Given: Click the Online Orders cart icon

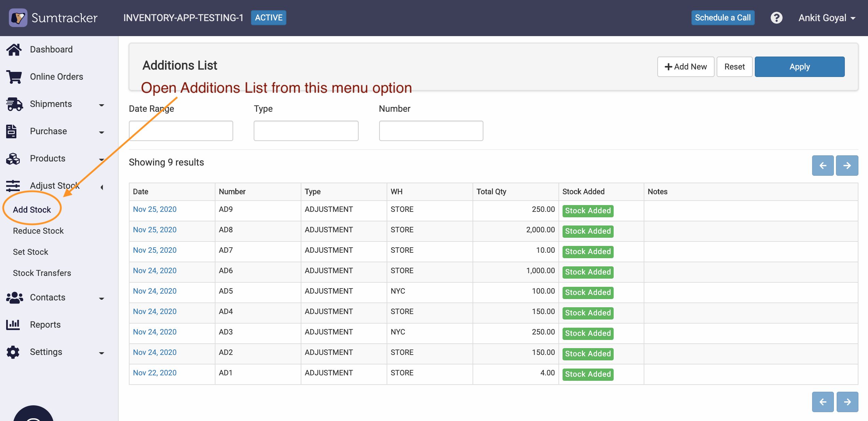Looking at the screenshot, I should click(x=14, y=77).
